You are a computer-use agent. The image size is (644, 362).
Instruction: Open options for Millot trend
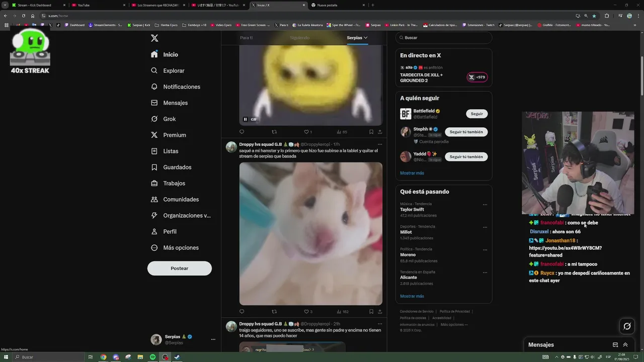pos(485,227)
